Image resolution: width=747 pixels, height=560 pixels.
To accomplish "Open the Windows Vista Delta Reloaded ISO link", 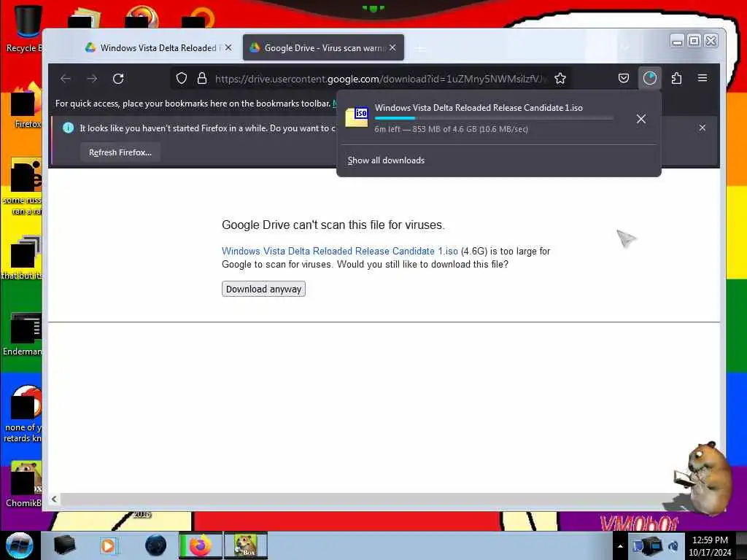I will point(340,251).
